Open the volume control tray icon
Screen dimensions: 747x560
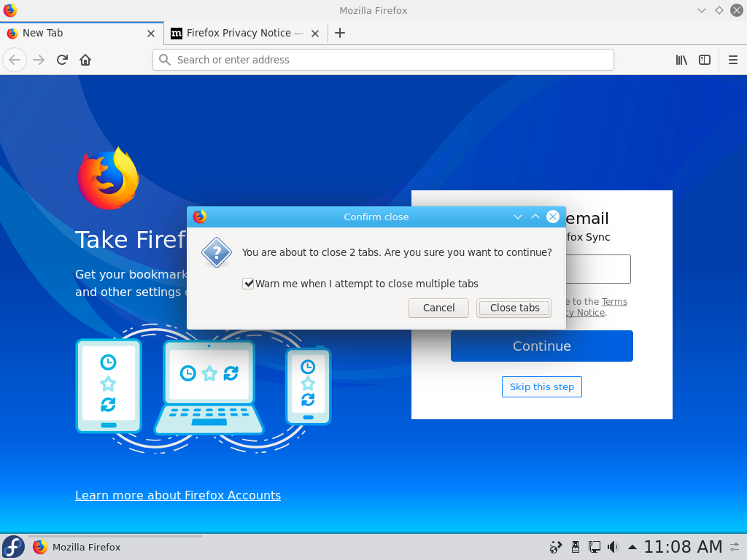point(613,547)
